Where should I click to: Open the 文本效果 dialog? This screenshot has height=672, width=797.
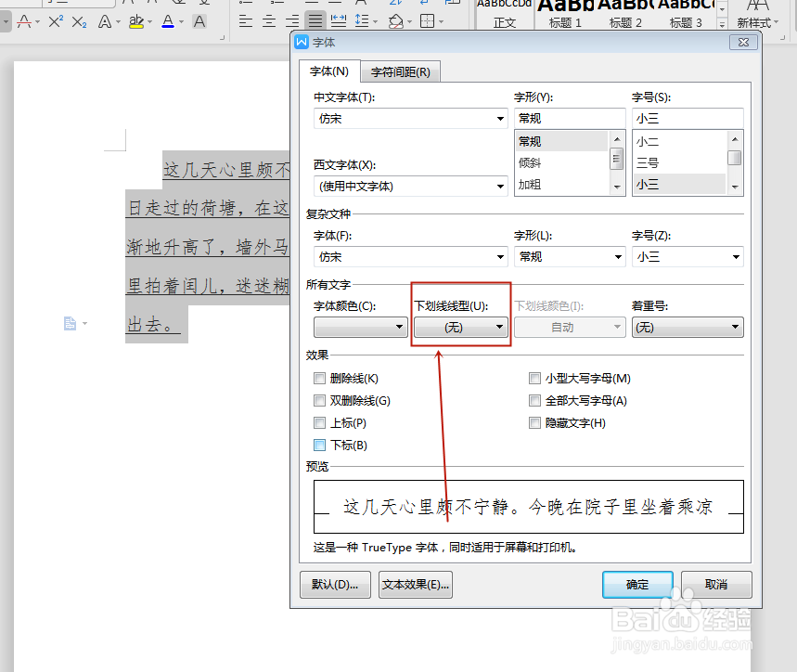tap(415, 584)
